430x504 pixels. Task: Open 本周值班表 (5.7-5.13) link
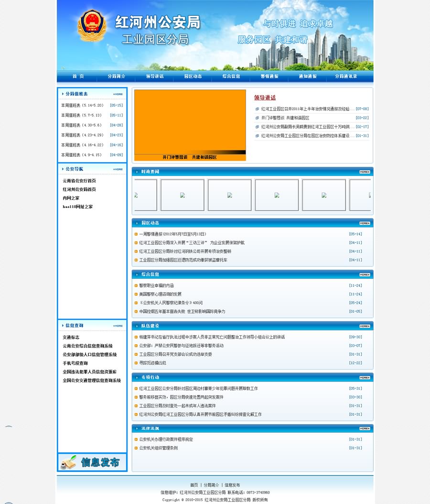[82, 115]
